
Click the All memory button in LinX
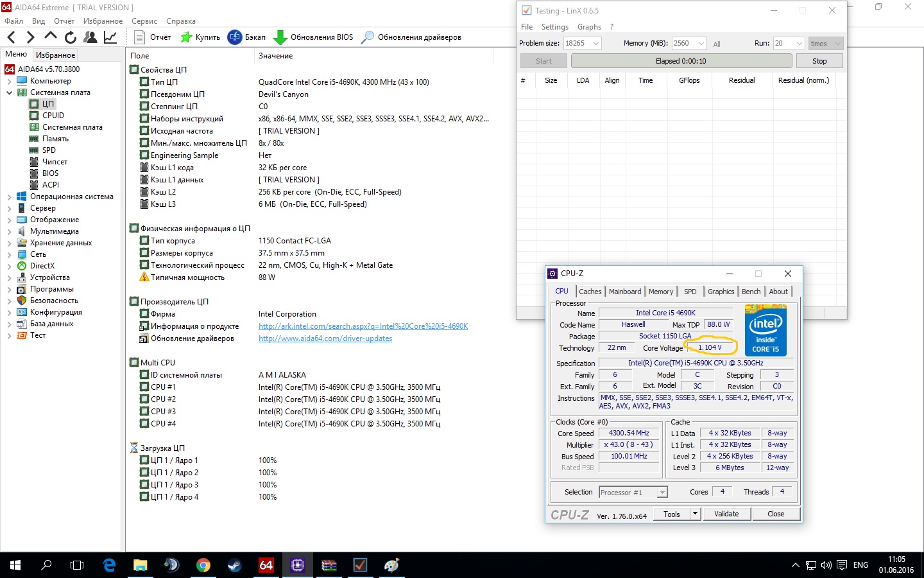[717, 44]
